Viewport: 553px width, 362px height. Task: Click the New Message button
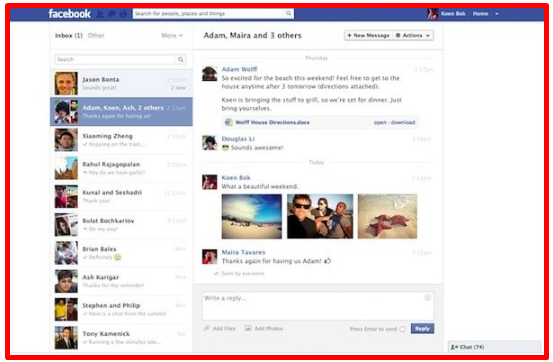[x=369, y=35]
